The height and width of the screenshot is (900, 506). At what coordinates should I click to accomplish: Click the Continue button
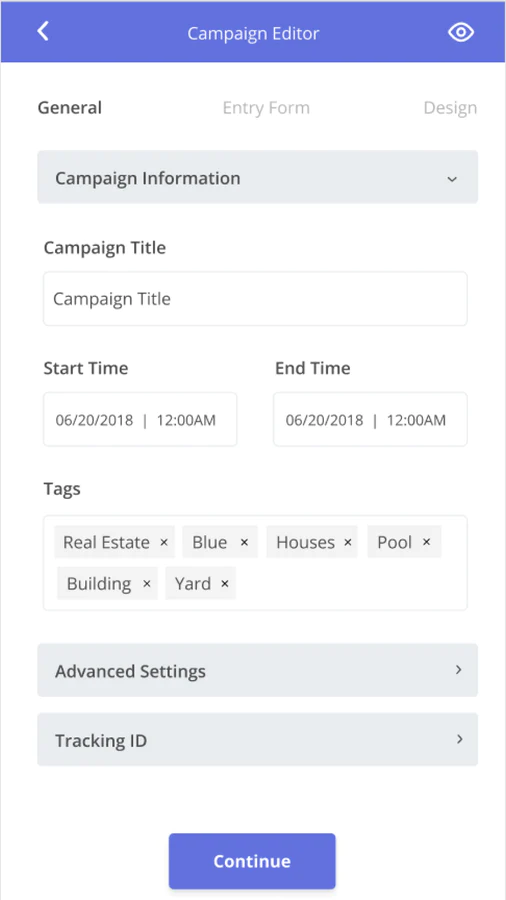coord(252,861)
